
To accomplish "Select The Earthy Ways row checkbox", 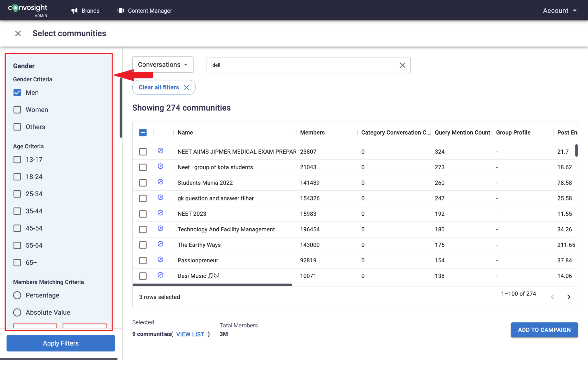I will pyautogui.click(x=143, y=245).
